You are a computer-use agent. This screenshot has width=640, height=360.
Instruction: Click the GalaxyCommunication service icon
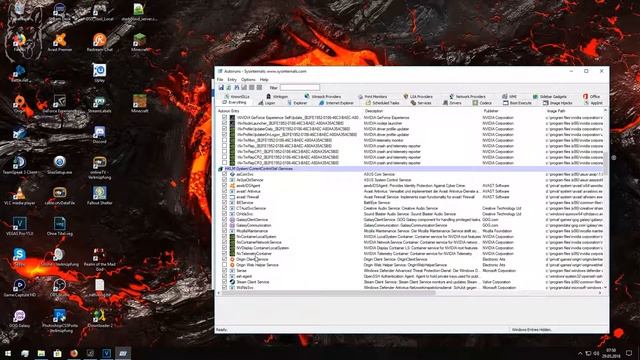pyautogui.click(x=232, y=225)
